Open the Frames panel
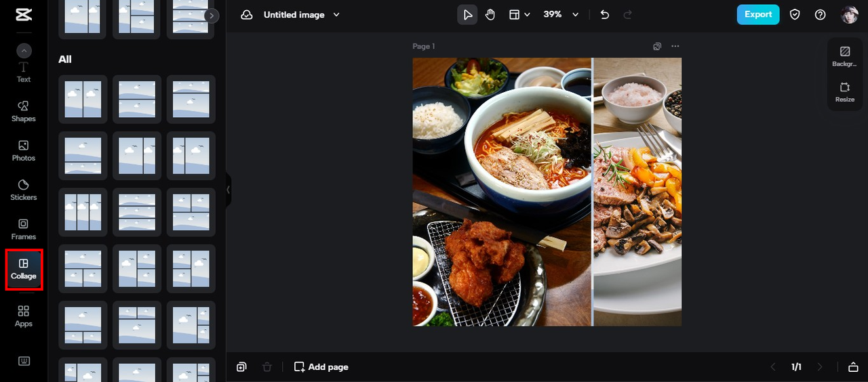Image resolution: width=868 pixels, height=382 pixels. [24, 230]
